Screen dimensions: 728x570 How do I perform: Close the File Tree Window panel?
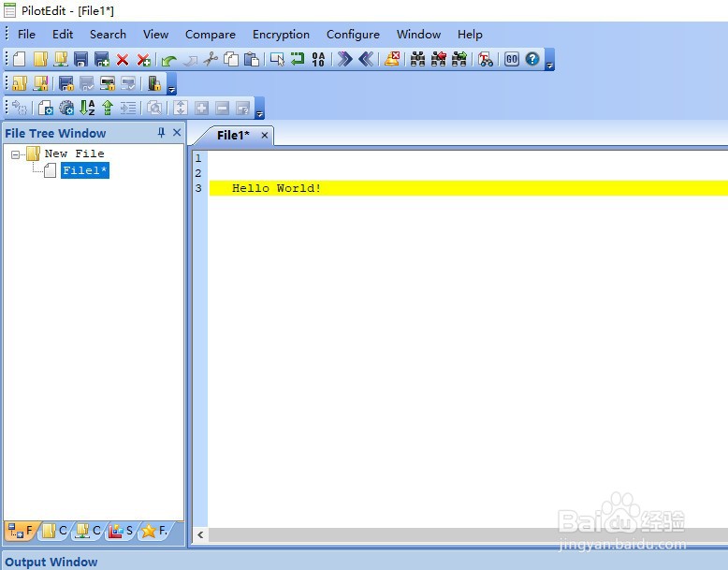177,133
